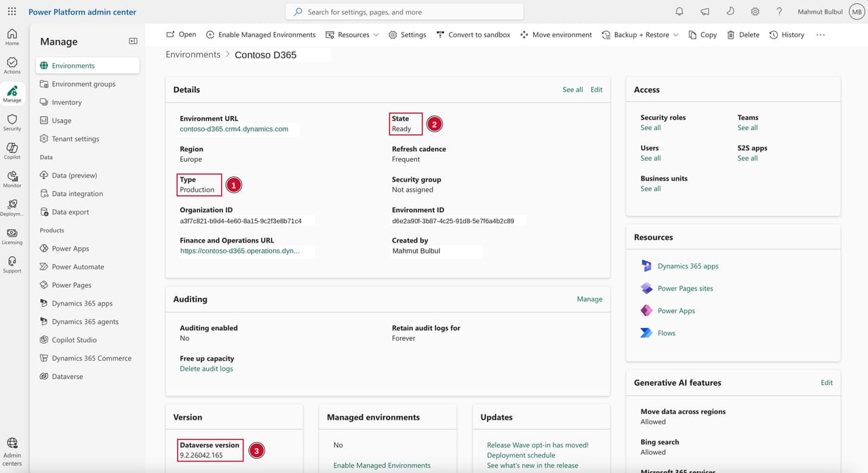Open Actions in left rail

point(12,65)
